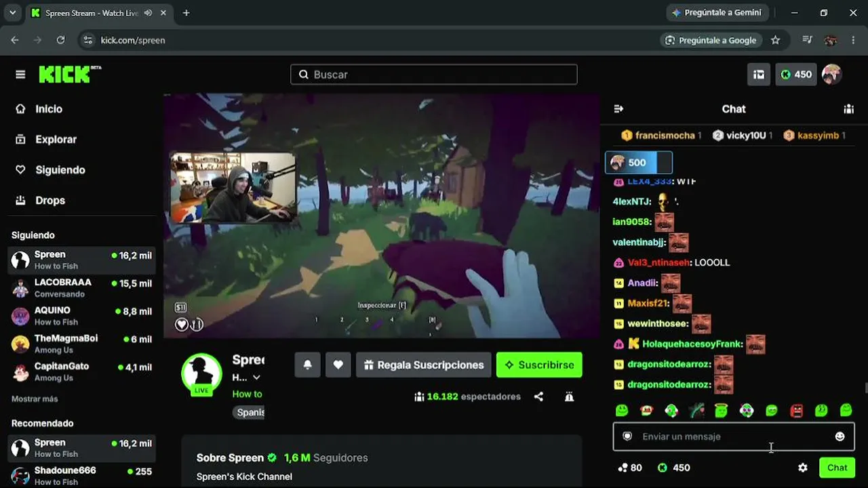Open CapitanGato channel in sidebar
Viewport: 868px width, 488px height.
tap(81, 372)
